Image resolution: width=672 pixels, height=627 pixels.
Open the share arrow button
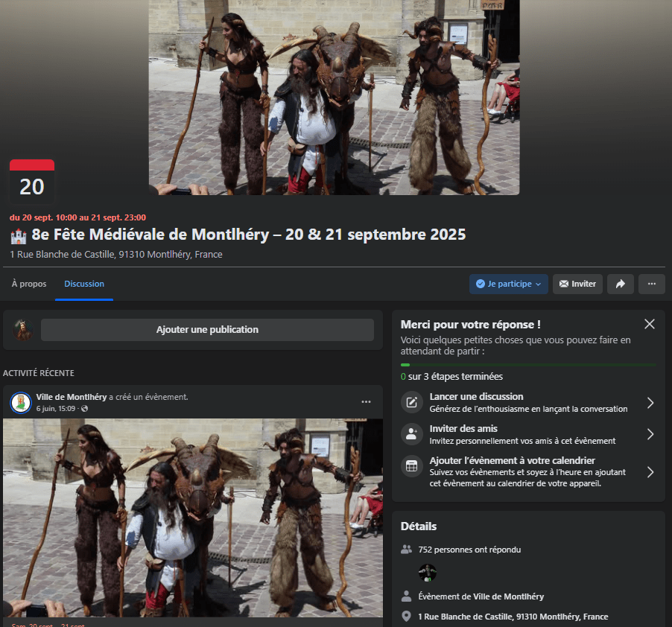620,284
